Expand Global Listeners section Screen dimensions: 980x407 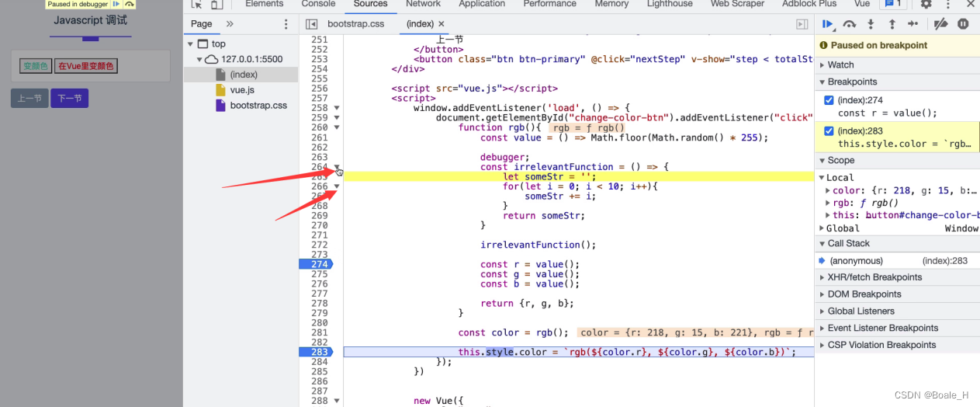click(897, 311)
